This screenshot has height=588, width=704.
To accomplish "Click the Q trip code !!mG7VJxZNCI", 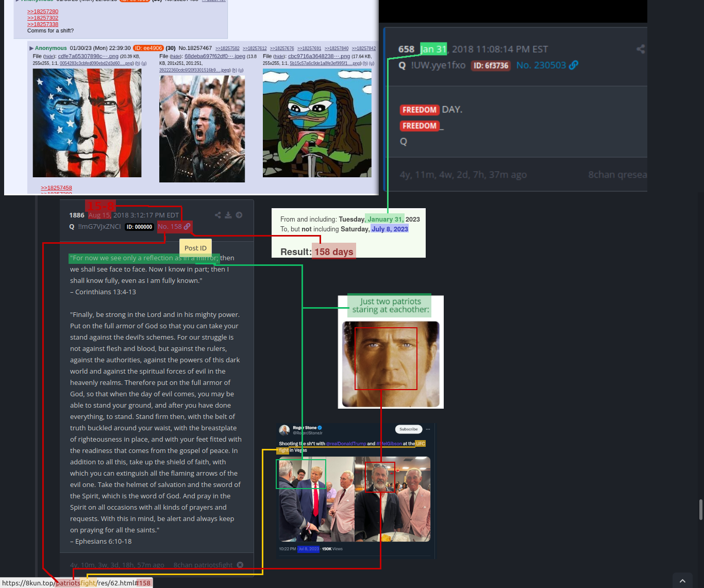I will coord(99,226).
